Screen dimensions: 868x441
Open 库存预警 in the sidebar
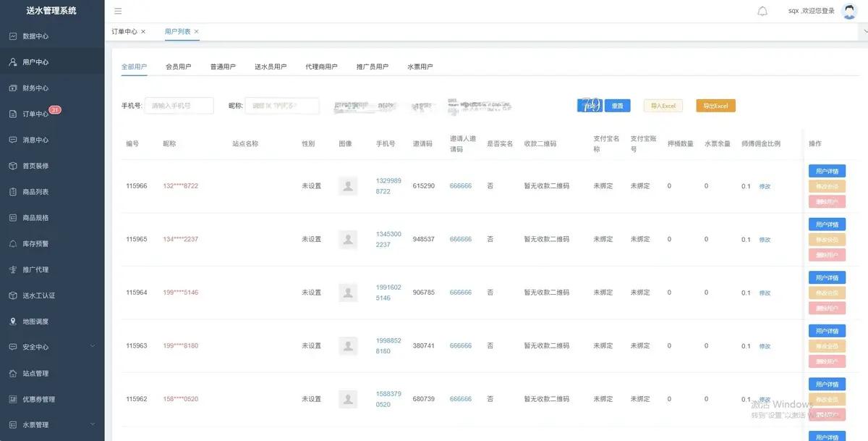click(x=52, y=244)
